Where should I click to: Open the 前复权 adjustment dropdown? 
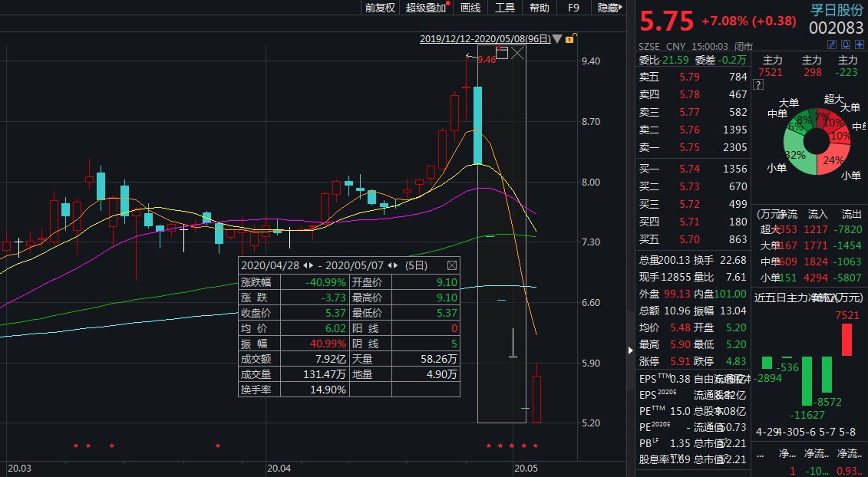point(380,8)
